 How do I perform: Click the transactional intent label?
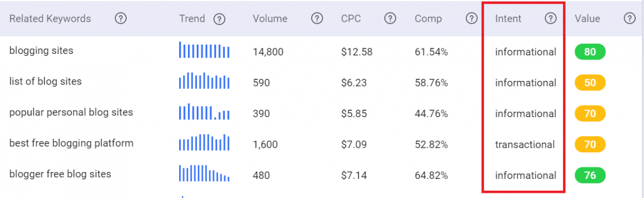point(525,145)
